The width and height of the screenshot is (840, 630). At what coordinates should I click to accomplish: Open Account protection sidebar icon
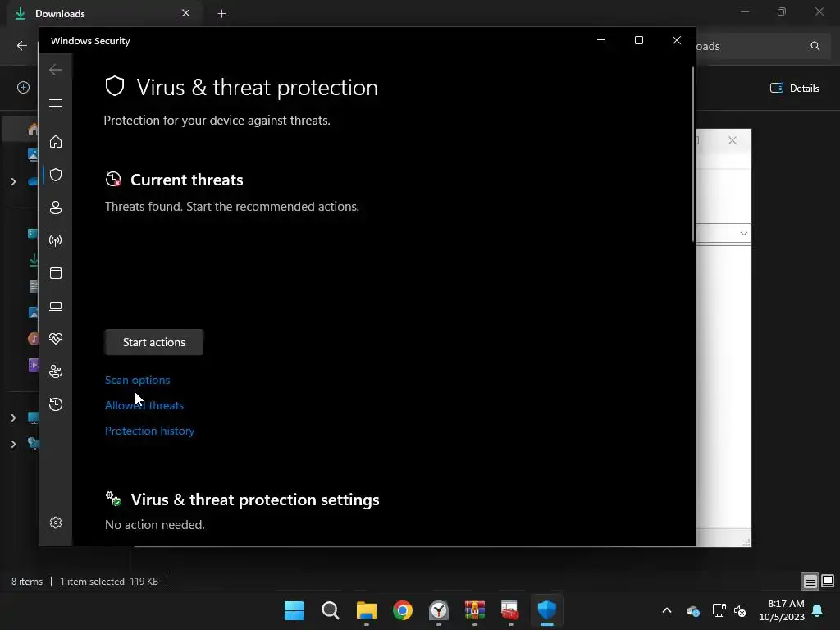click(56, 208)
